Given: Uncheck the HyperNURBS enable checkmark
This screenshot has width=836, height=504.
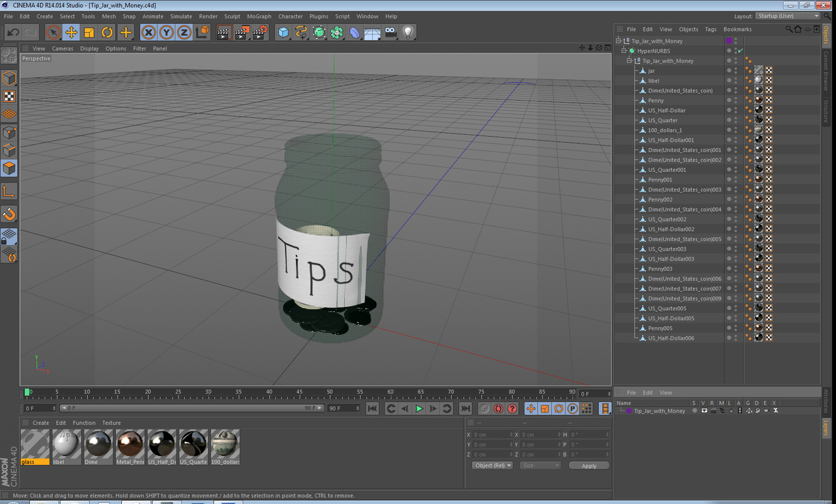Looking at the screenshot, I should (x=740, y=50).
